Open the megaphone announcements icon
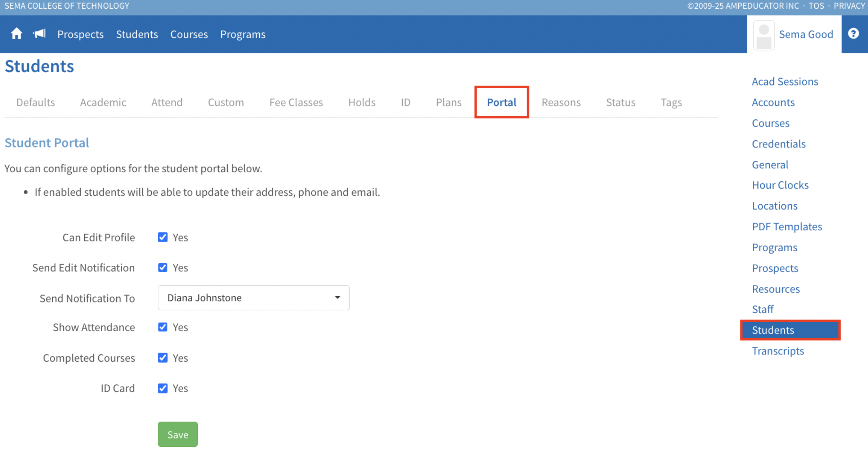The height and width of the screenshot is (455, 868). [x=39, y=34]
